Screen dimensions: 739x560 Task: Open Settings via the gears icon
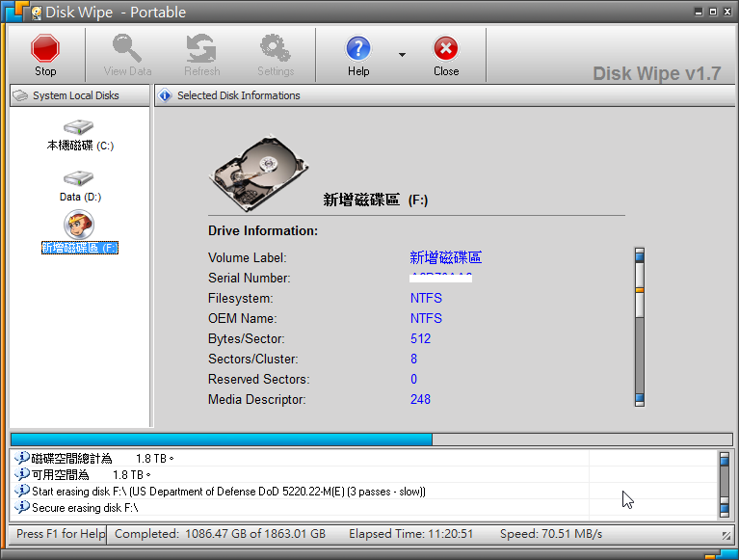pos(276,49)
